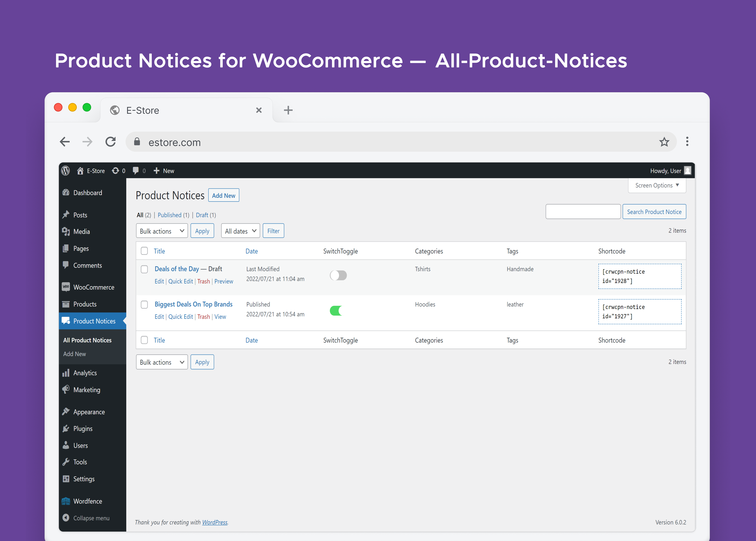Open the E-Store home icon in admin bar

[x=80, y=171]
